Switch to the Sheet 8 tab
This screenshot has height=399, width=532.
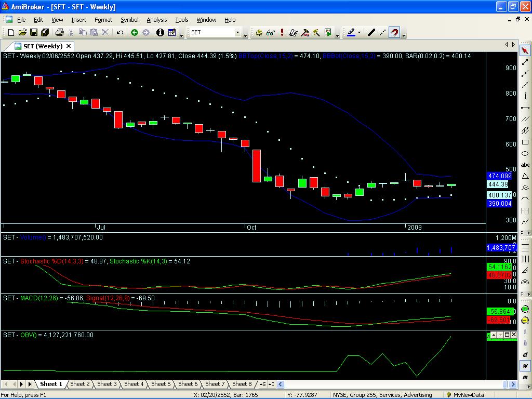click(242, 384)
